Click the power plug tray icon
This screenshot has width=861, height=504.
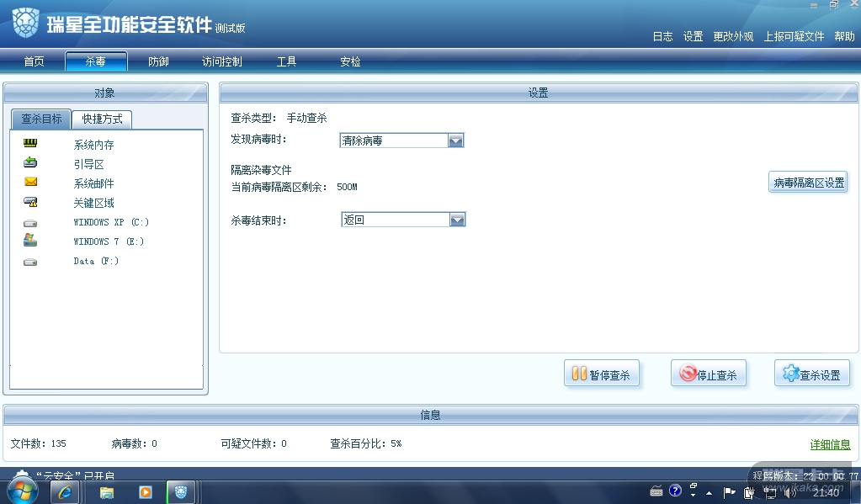coord(749,493)
